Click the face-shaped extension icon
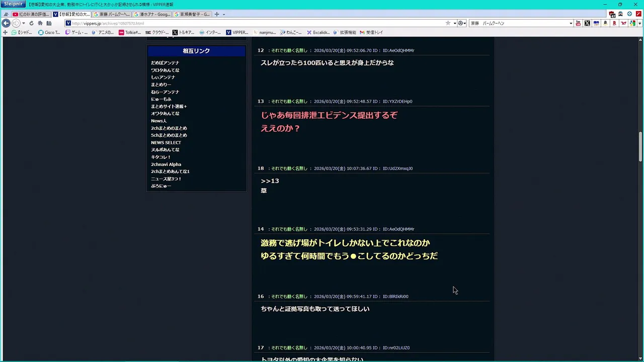The width and height of the screenshot is (644, 362). (620, 14)
